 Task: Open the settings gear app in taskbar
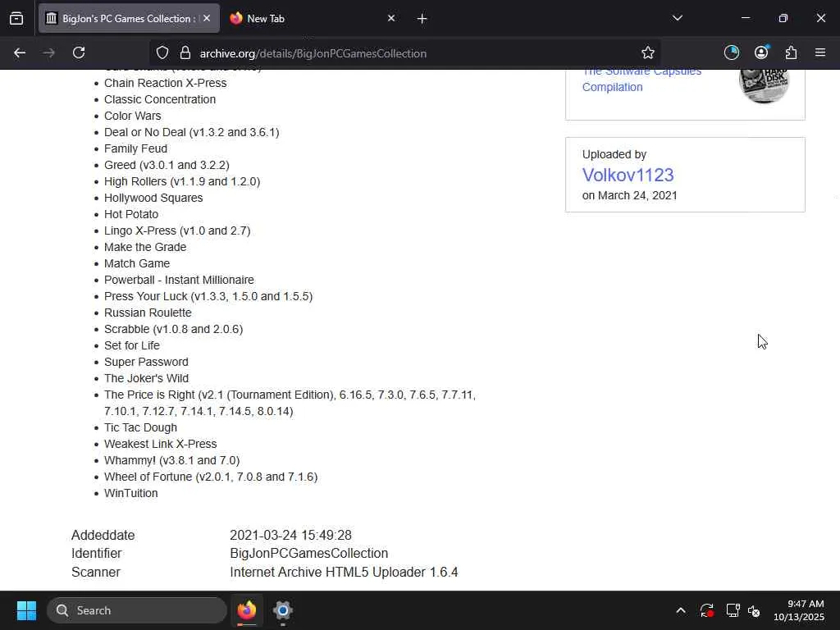pos(283,610)
